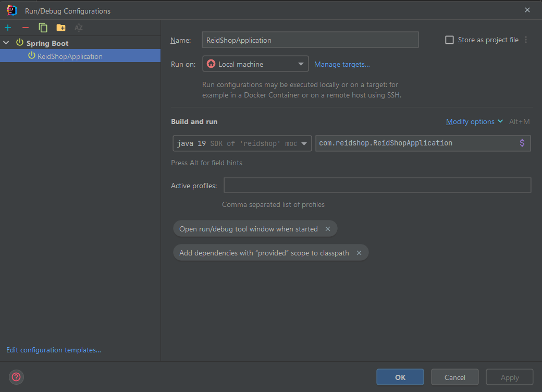Screen dimensions: 542x392
Task: Click the ReidShopApplication power icon
Action: click(x=31, y=55)
